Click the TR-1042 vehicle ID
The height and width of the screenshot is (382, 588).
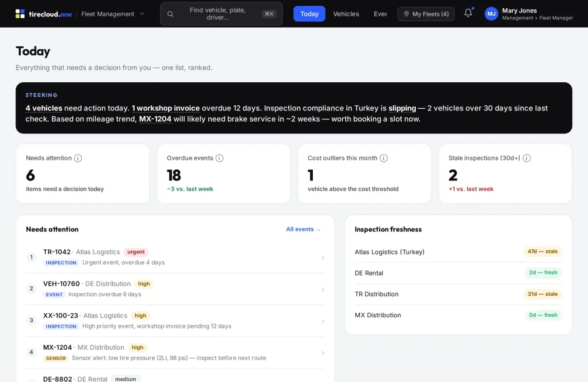pyautogui.click(x=56, y=252)
